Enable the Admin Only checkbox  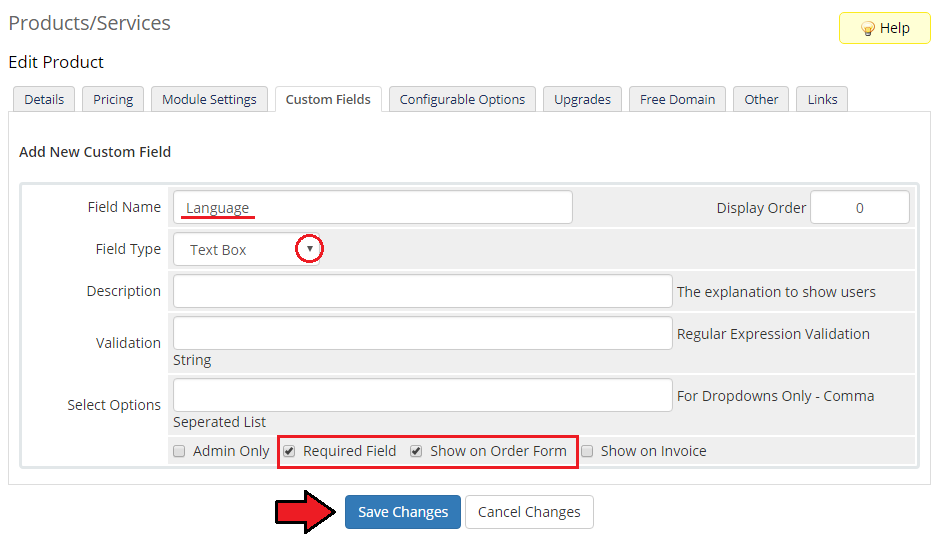(x=179, y=451)
